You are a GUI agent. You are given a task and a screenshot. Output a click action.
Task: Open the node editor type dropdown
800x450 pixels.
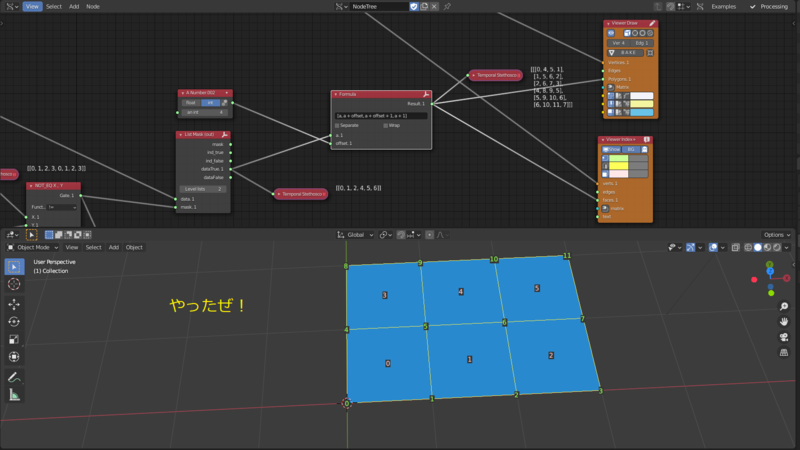click(12, 7)
